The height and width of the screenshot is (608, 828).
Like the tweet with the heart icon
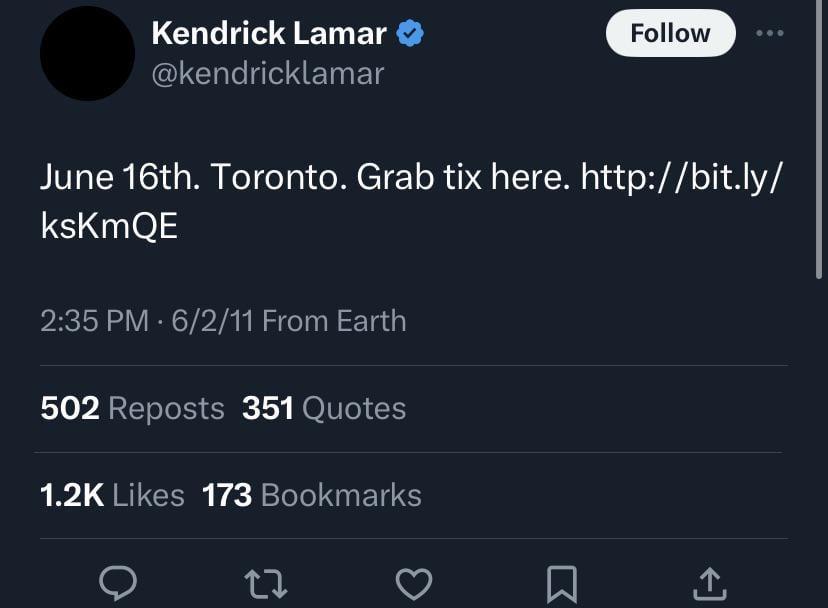[x=414, y=584]
